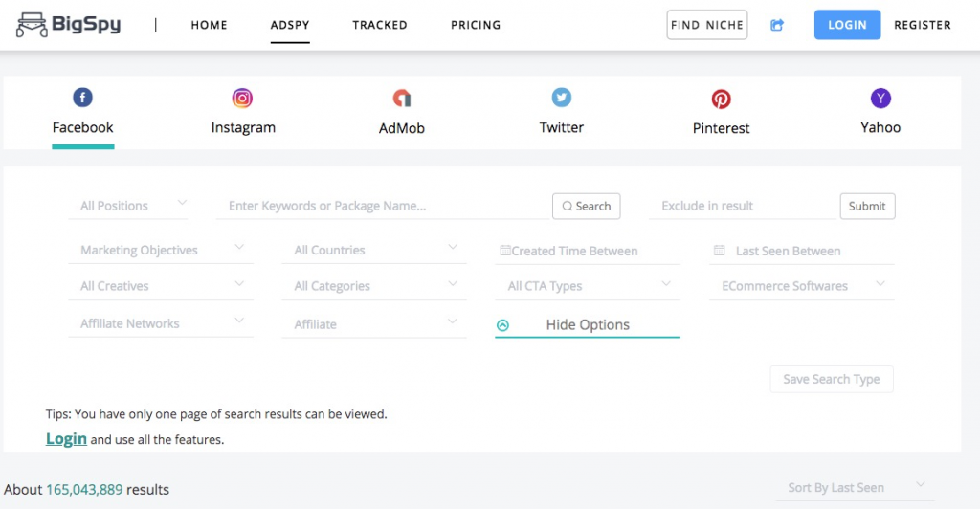Select the Twitter bird icon
The width and height of the screenshot is (980, 509).
pyautogui.click(x=561, y=98)
